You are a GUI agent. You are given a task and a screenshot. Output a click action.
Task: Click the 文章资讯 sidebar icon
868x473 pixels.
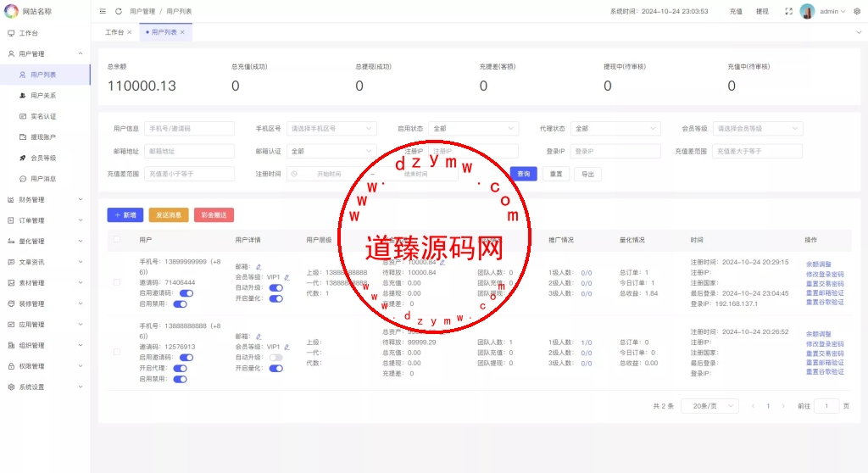(x=11, y=262)
